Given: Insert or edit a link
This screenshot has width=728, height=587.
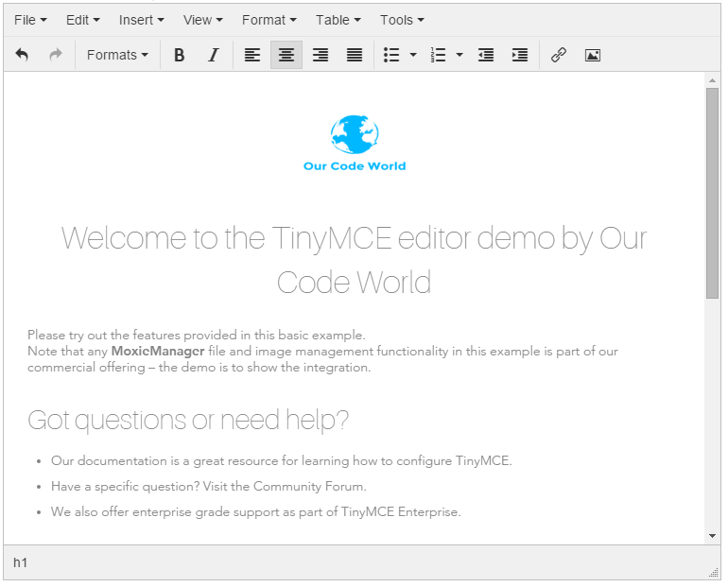Looking at the screenshot, I should [x=559, y=55].
